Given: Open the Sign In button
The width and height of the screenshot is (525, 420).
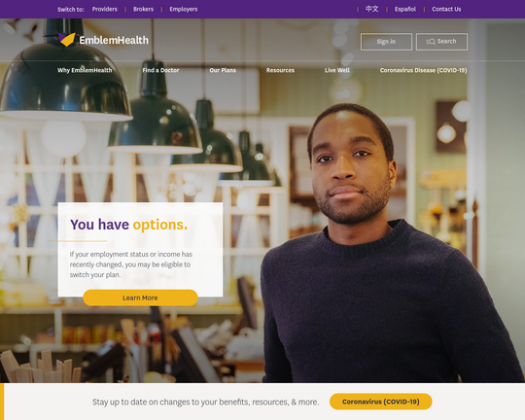Looking at the screenshot, I should pyautogui.click(x=386, y=42).
